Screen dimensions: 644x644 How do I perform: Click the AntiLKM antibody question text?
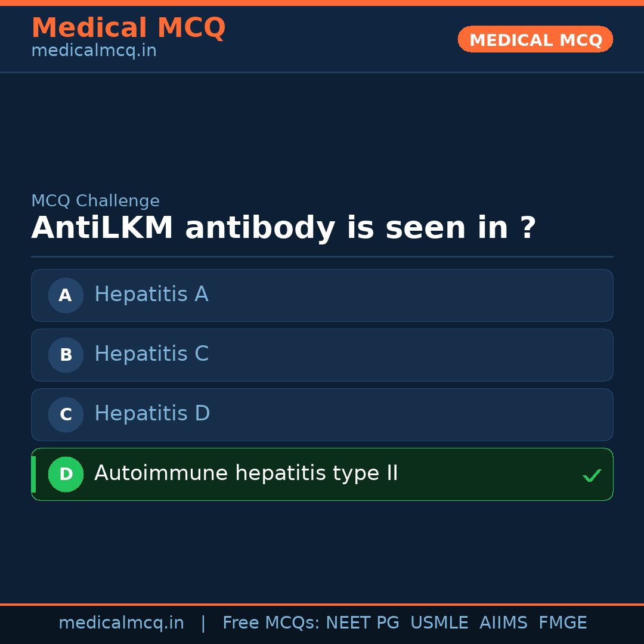283,228
